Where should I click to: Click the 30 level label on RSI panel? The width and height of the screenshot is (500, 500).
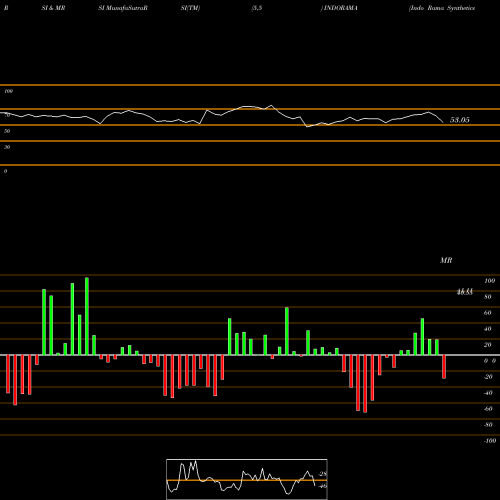click(x=7, y=147)
